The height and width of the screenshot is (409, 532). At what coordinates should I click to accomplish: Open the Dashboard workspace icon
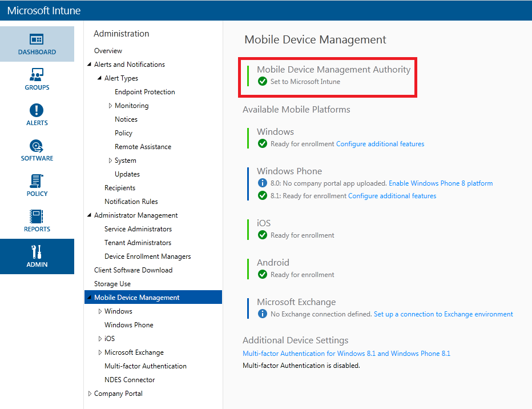[37, 39]
